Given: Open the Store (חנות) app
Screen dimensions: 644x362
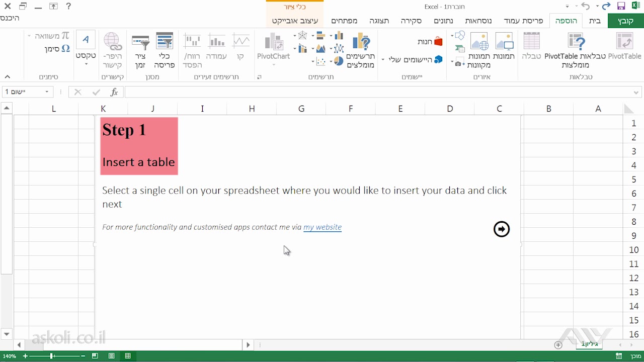Looking at the screenshot, I should [x=430, y=42].
